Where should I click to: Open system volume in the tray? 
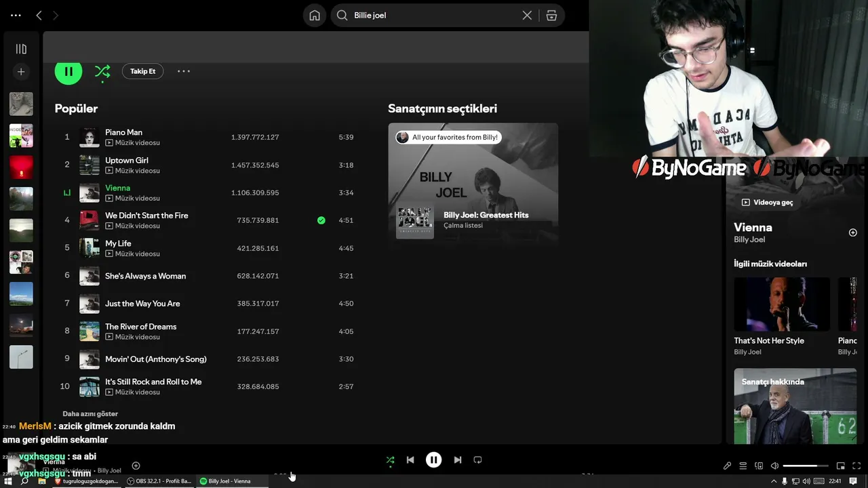806,481
